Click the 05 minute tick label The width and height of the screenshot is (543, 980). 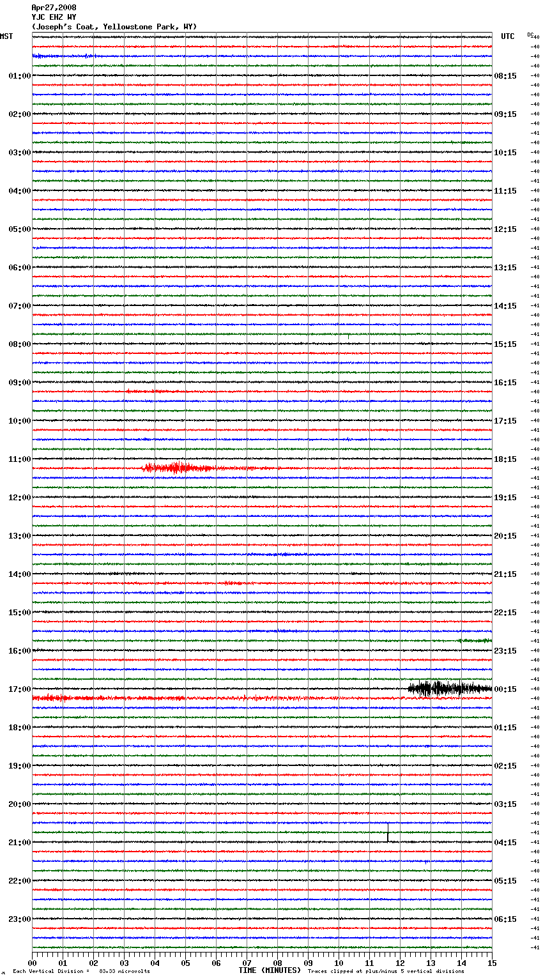(186, 963)
